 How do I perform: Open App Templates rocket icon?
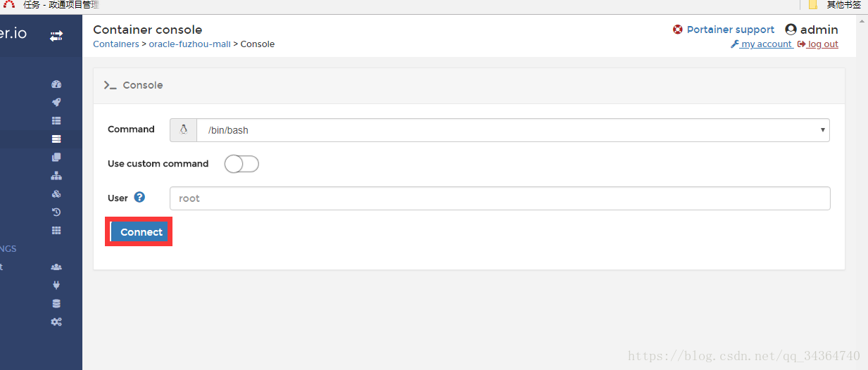56,103
